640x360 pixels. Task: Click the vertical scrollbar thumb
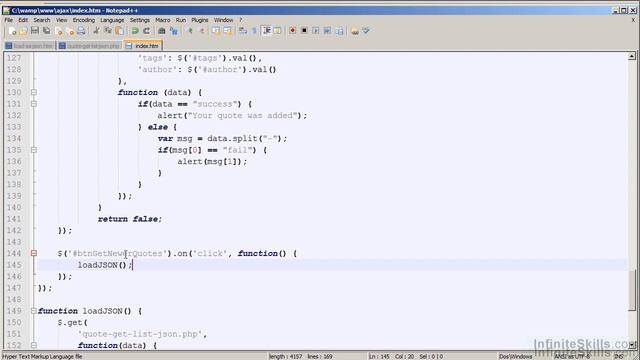(x=632, y=289)
